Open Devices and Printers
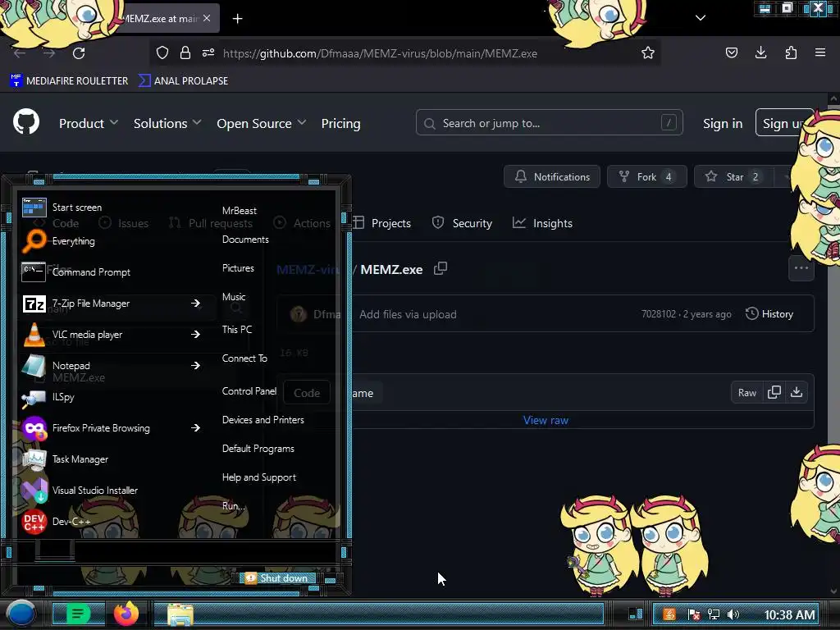This screenshot has width=840, height=630. pos(263,420)
